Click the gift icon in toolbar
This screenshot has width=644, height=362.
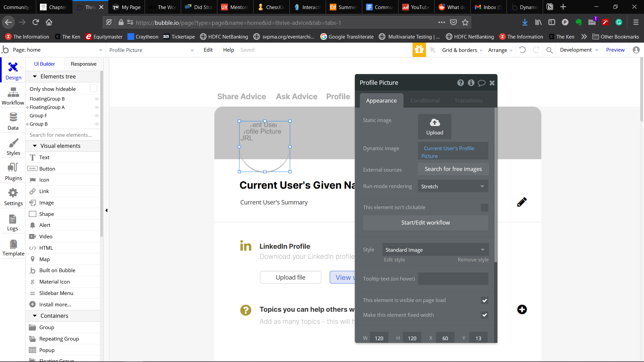[x=419, y=50]
